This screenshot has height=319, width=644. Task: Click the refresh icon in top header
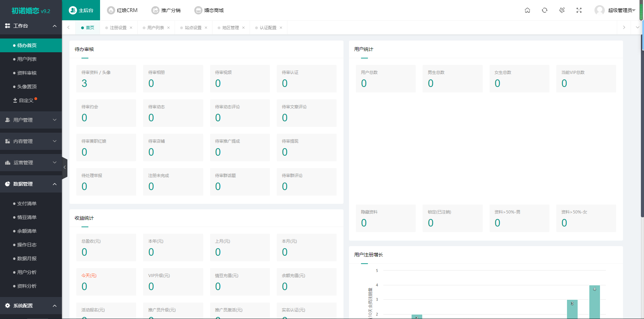click(544, 10)
